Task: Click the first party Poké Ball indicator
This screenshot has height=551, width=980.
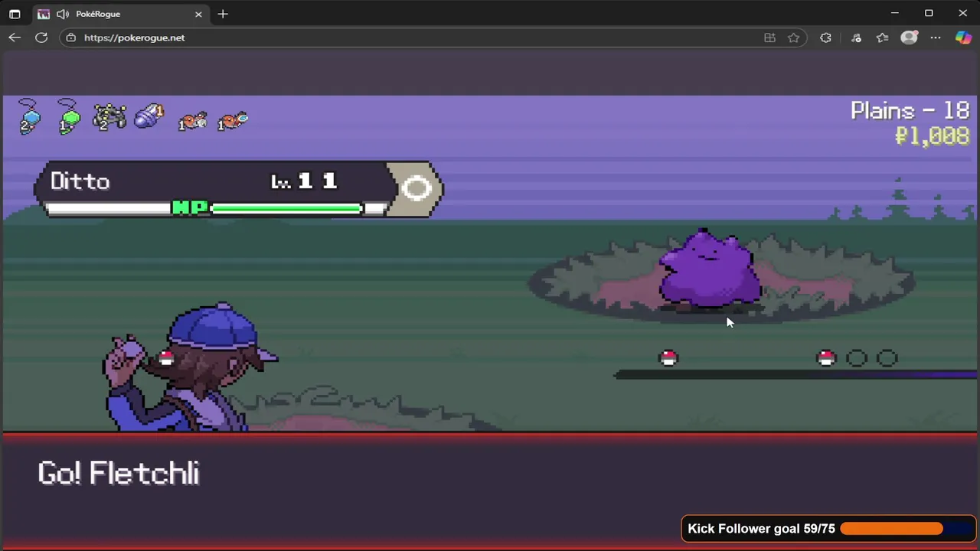Action: pyautogui.click(x=668, y=357)
